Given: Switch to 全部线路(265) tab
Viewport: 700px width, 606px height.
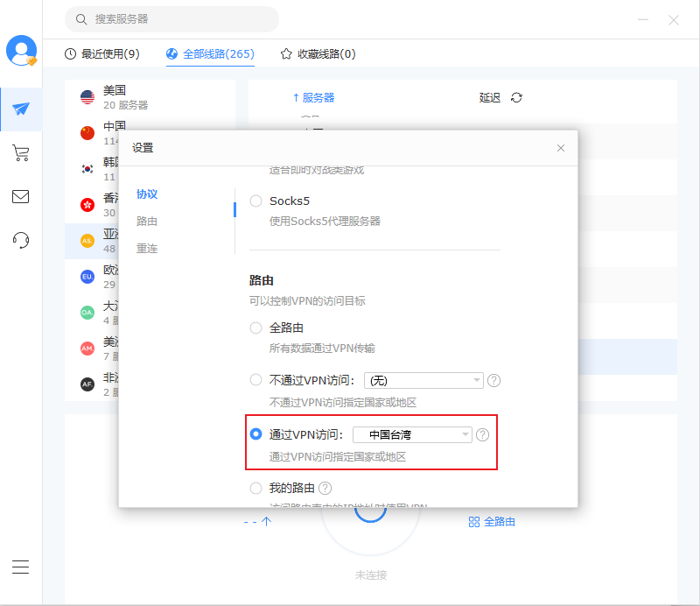Looking at the screenshot, I should coord(210,54).
